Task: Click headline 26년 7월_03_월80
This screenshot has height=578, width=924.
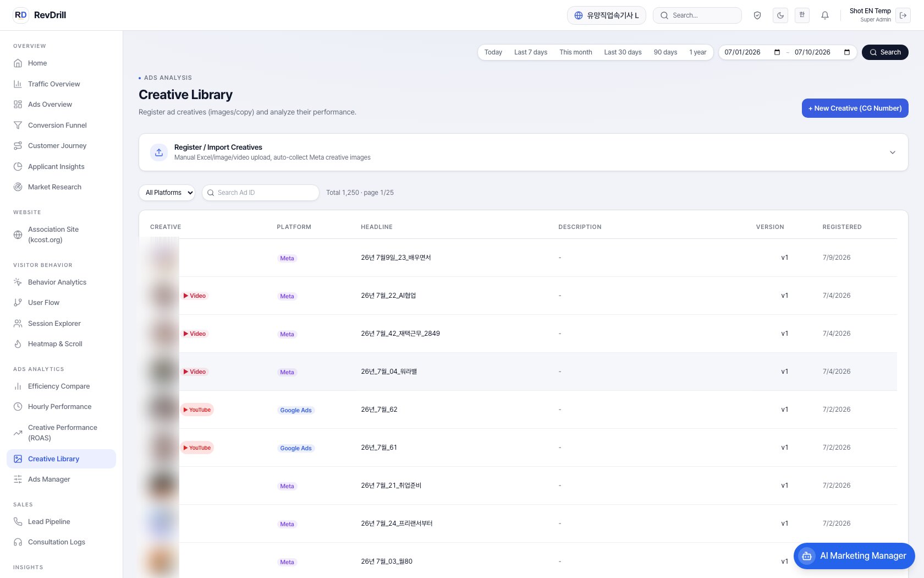Action: point(387,561)
